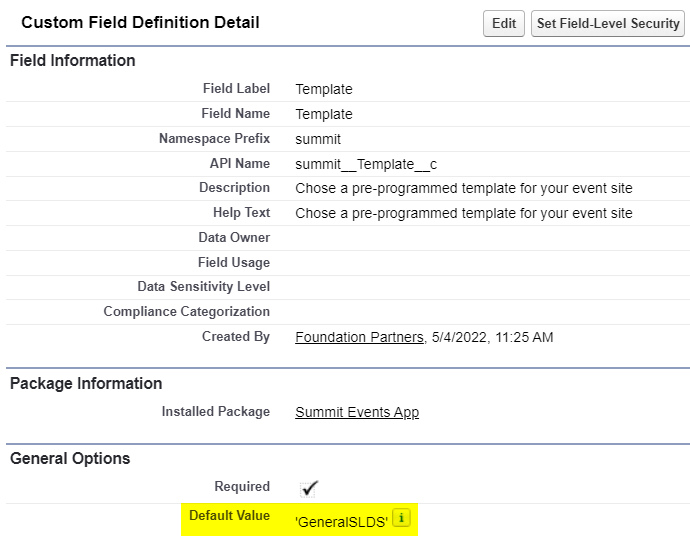Click the General Options section heading
690x536 pixels.
pos(70,459)
